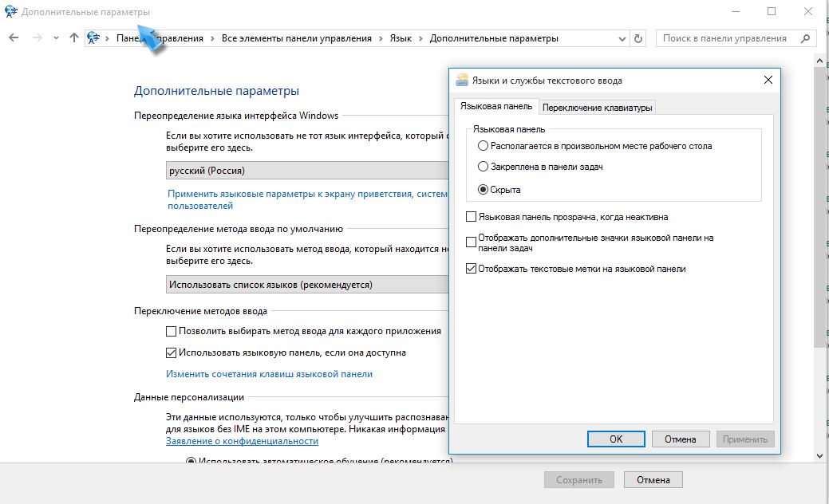
Task: Maximize the control panel window
Action: point(772,11)
